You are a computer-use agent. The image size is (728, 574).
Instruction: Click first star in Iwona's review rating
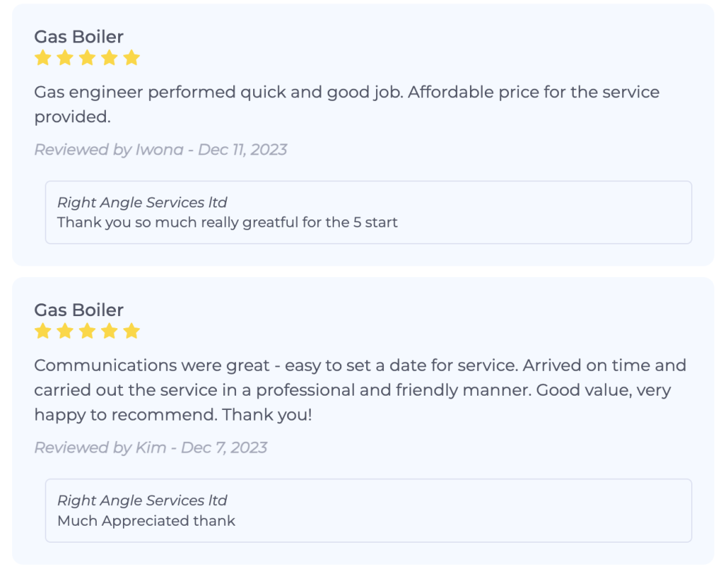coord(43,58)
